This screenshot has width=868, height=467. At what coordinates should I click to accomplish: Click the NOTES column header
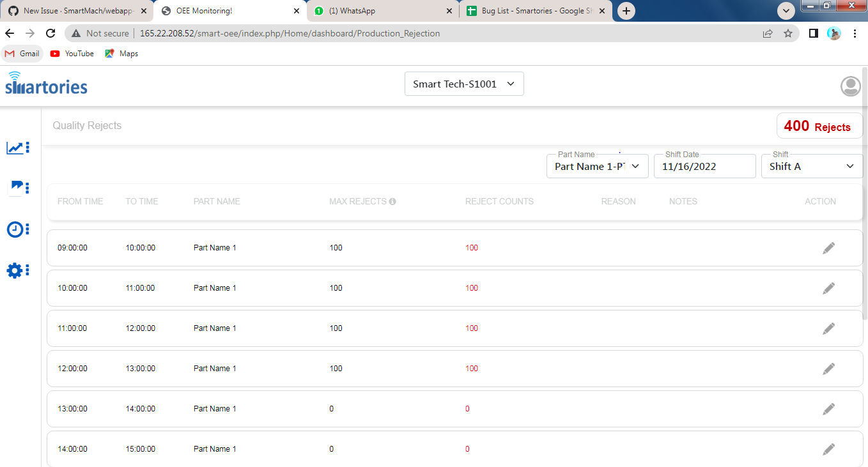(x=683, y=201)
